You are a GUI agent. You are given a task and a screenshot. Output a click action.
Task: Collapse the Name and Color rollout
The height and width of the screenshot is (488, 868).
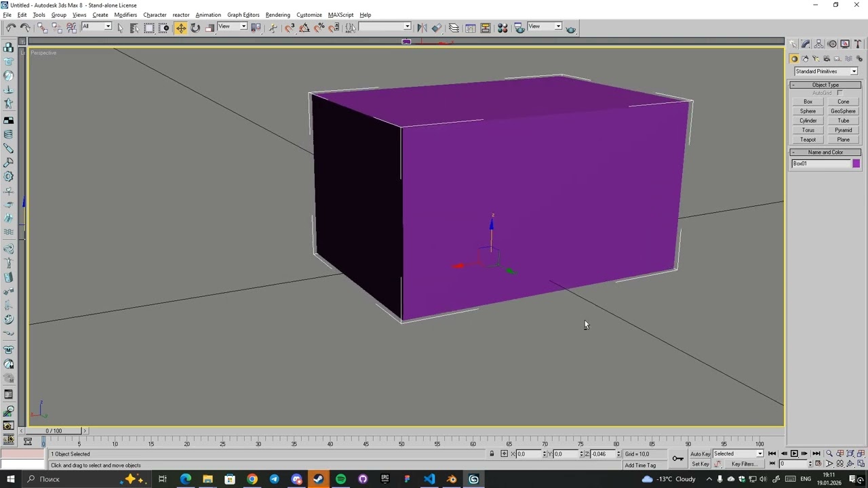click(825, 152)
